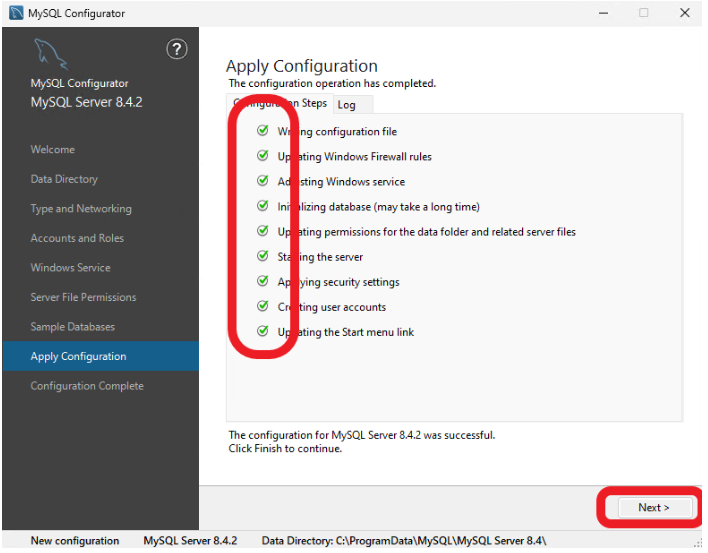Go to Data Directory sidebar step
Screen dimensions: 708x553
(x=64, y=179)
